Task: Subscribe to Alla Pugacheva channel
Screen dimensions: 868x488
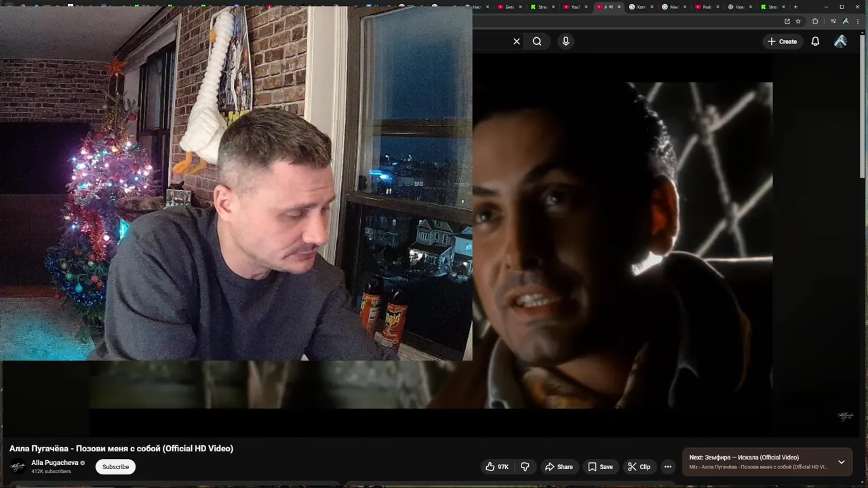Action: point(115,466)
